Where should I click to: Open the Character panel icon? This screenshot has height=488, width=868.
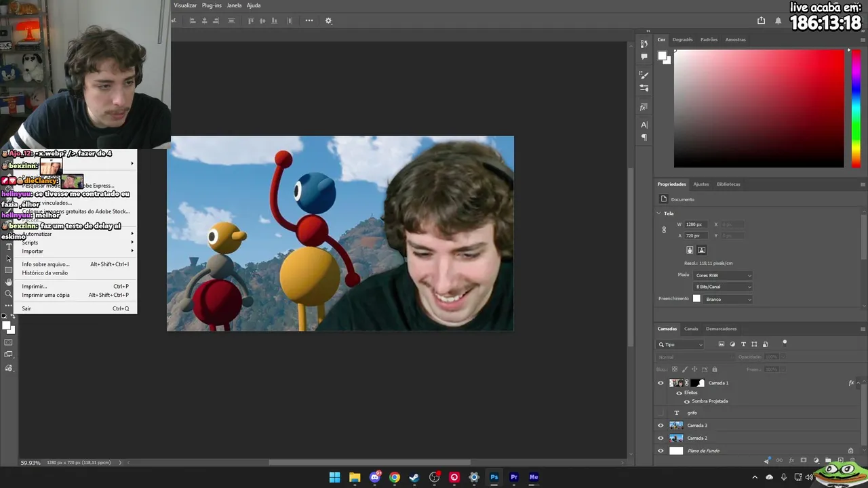click(644, 125)
